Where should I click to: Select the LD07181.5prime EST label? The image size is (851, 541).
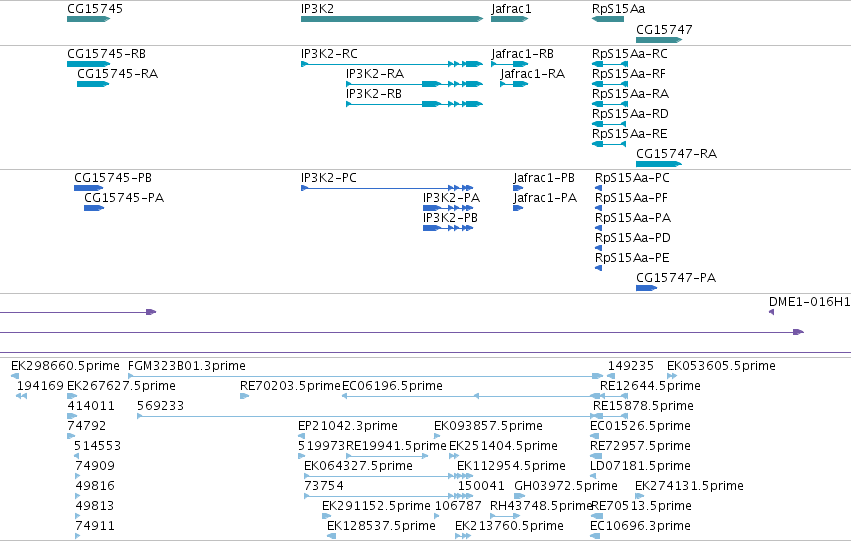click(x=640, y=467)
